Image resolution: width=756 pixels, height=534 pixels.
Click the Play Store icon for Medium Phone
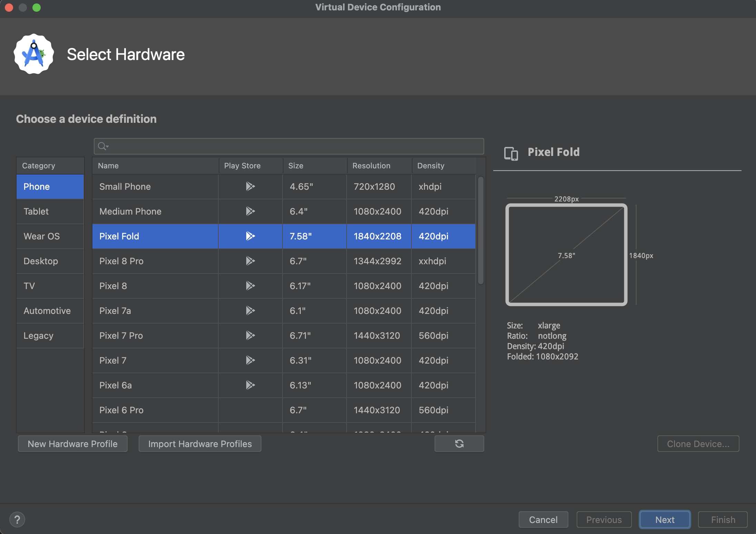[250, 211]
